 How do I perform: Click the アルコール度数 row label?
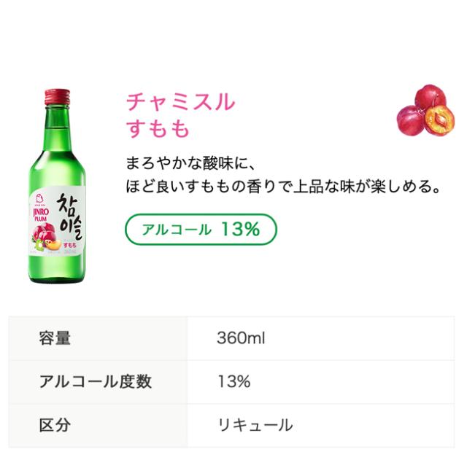coord(96,381)
